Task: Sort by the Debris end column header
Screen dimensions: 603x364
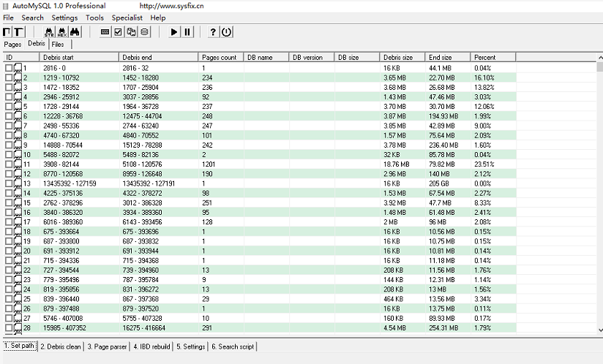Action: (159, 57)
